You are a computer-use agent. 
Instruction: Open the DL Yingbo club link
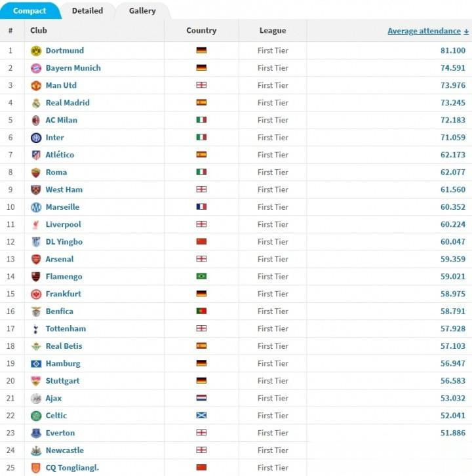click(x=64, y=242)
